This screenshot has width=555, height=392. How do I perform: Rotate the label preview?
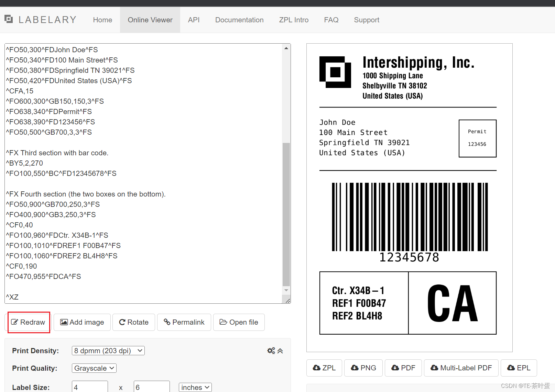coord(134,322)
